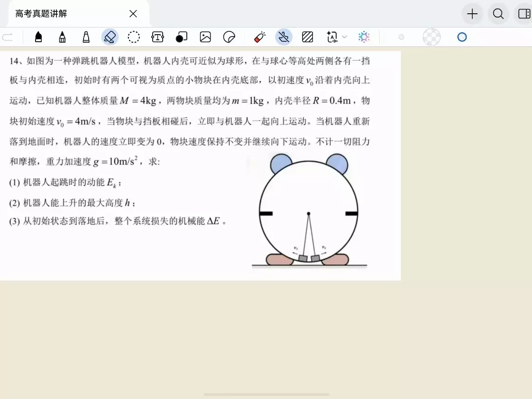
Task: Pick the checkered transparent color swatch
Action: coord(431,37)
